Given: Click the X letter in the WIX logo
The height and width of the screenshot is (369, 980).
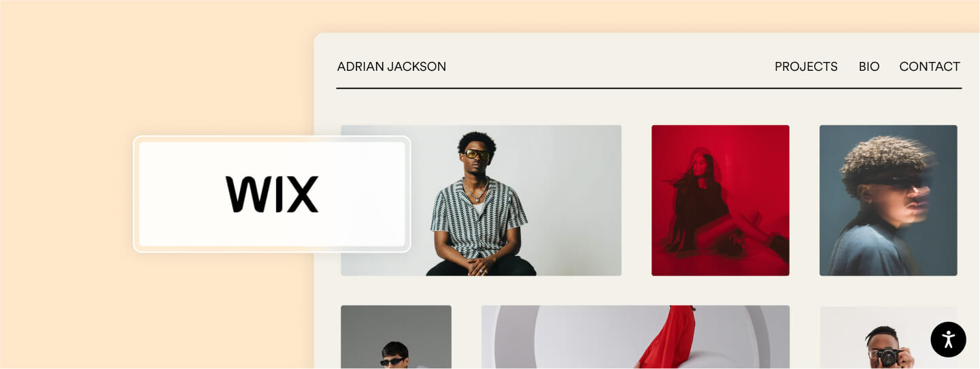Looking at the screenshot, I should point(303,194).
